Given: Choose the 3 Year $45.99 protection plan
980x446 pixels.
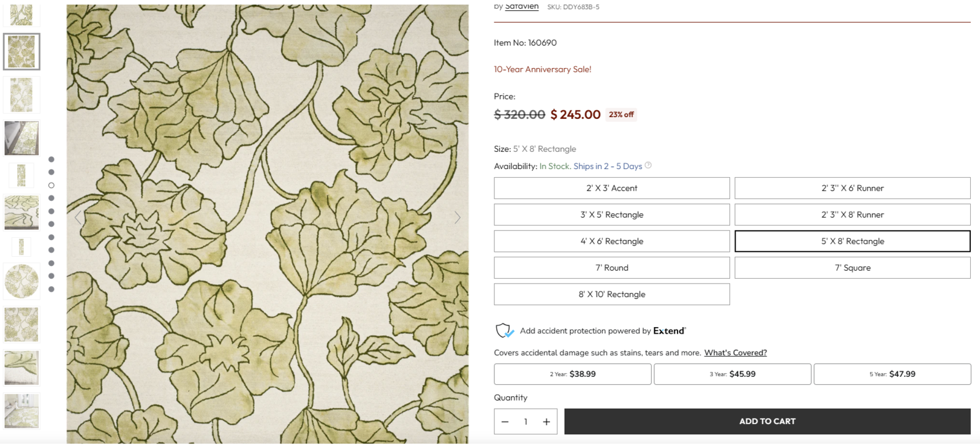Looking at the screenshot, I should pos(733,374).
